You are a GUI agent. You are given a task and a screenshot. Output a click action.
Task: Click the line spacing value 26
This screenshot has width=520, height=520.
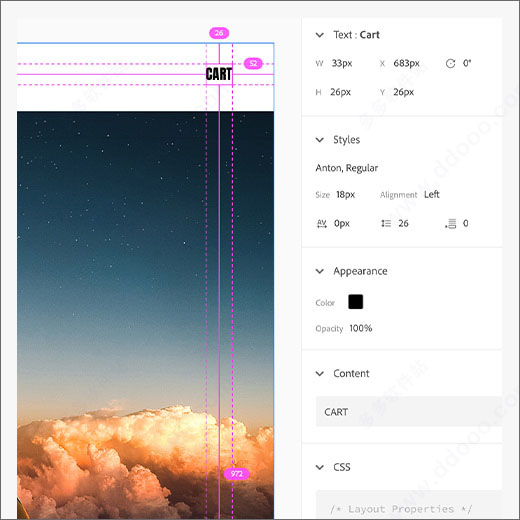tap(403, 223)
